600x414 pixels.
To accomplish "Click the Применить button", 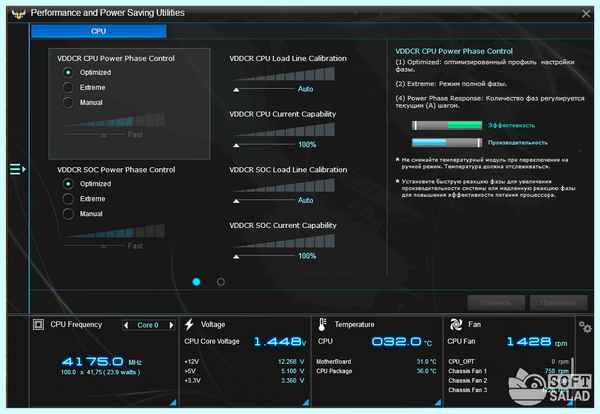I will tap(558, 303).
